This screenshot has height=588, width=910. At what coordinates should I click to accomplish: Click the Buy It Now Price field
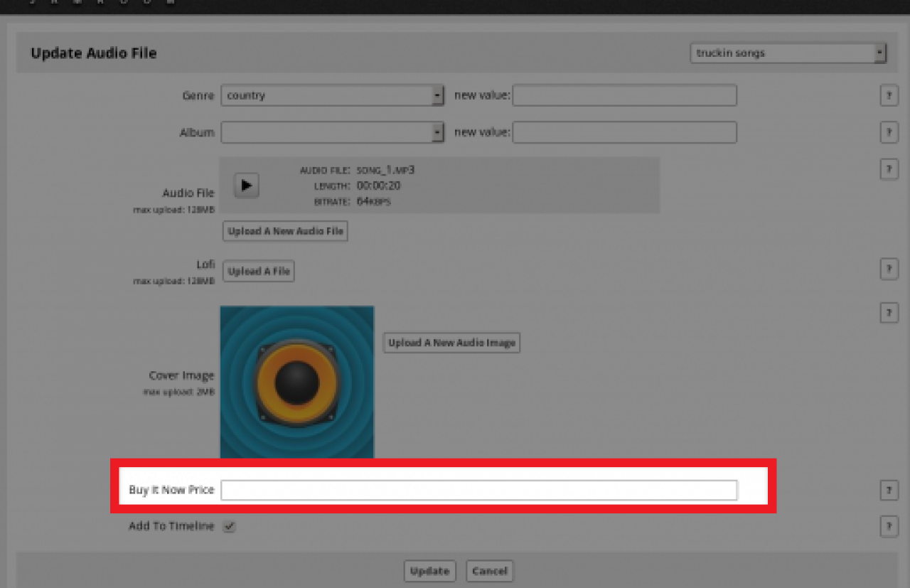pyautogui.click(x=478, y=490)
